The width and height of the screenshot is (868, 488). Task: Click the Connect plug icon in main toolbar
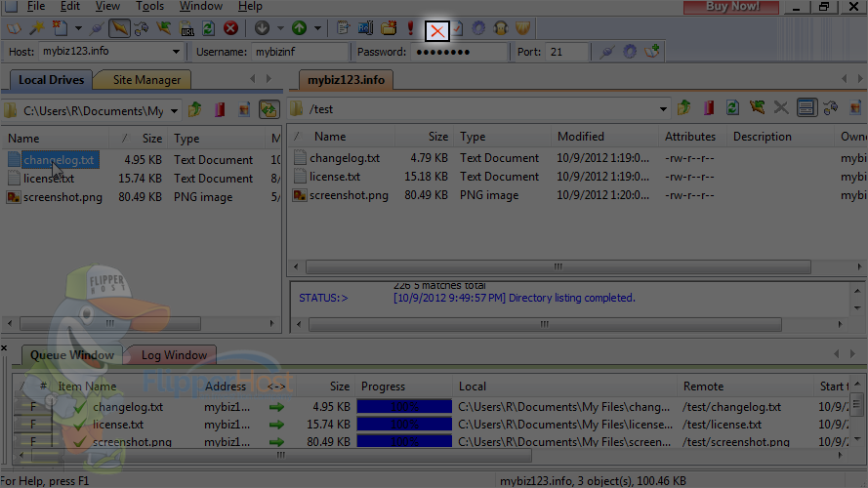click(97, 28)
